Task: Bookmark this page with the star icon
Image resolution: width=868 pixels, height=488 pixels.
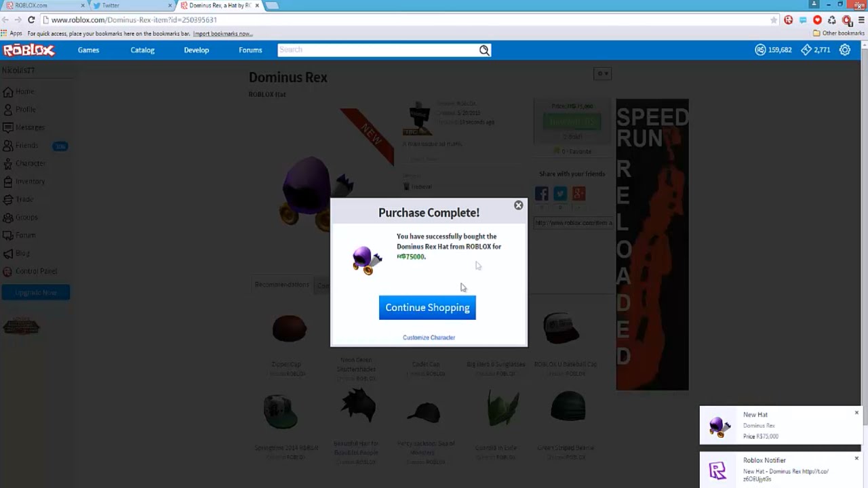Action: (774, 20)
